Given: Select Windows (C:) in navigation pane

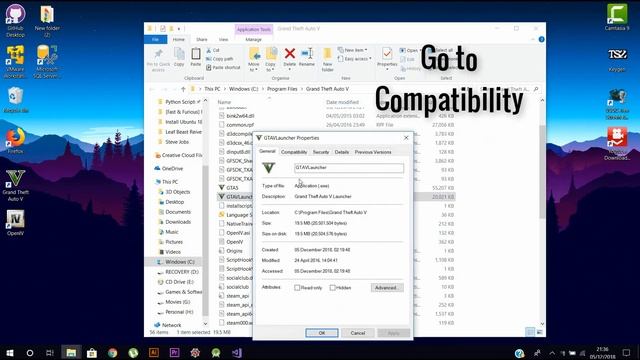Looking at the screenshot, I should 180,262.
